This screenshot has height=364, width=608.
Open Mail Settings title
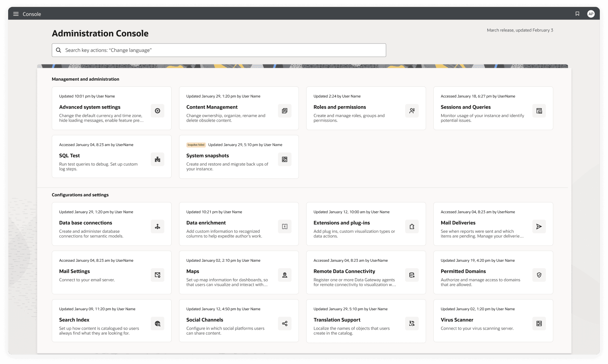click(74, 271)
